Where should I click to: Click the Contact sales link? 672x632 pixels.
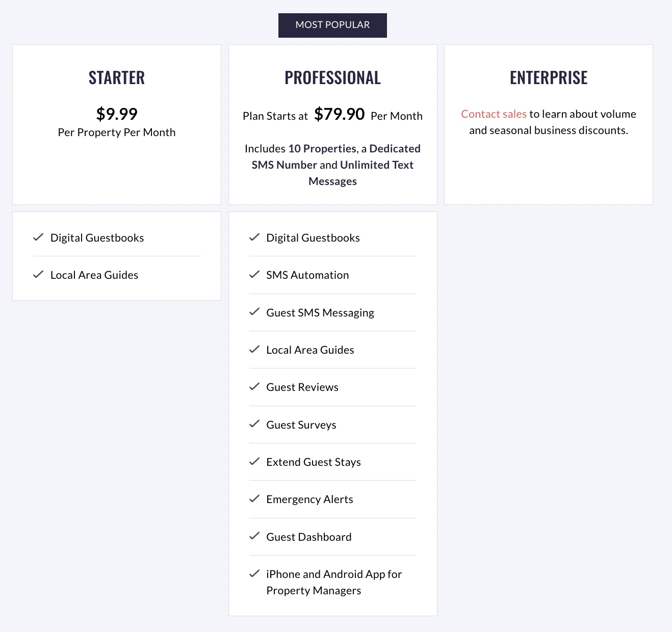click(x=494, y=114)
